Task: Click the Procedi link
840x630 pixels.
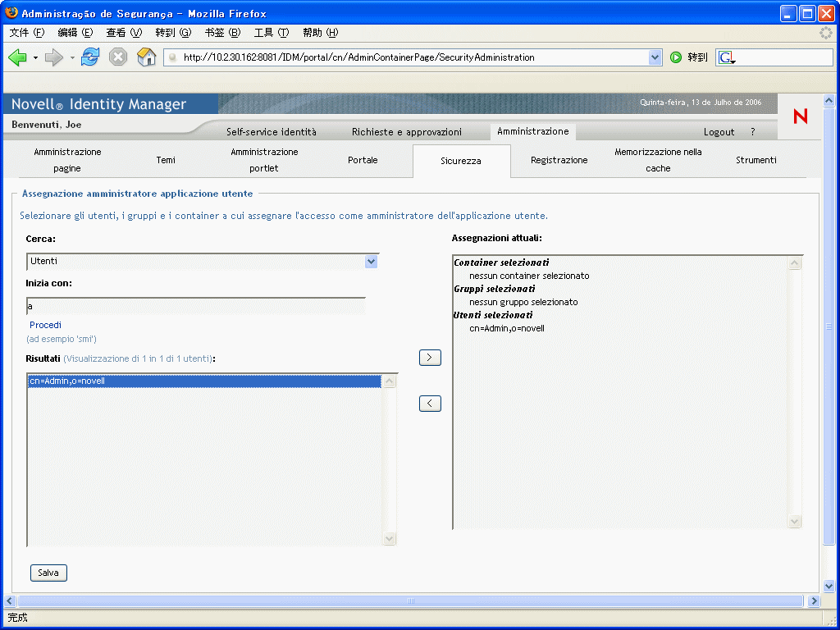Action: 46,325
